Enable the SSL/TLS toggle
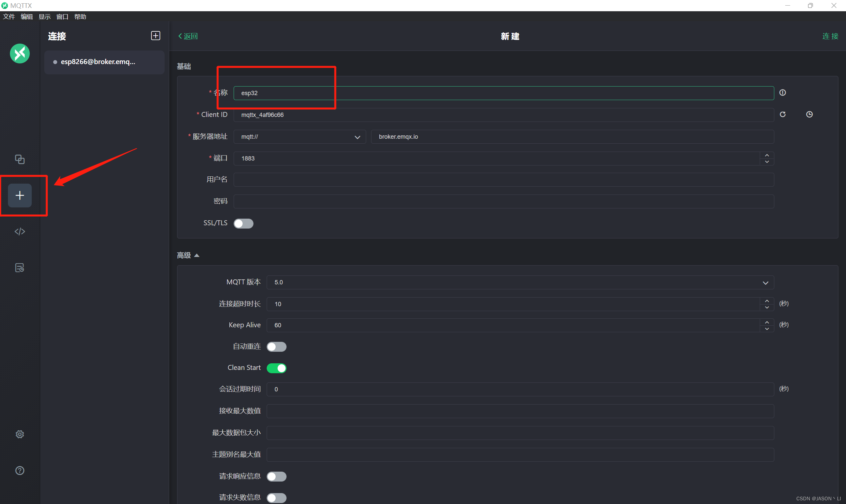This screenshot has height=504, width=846. [243, 223]
